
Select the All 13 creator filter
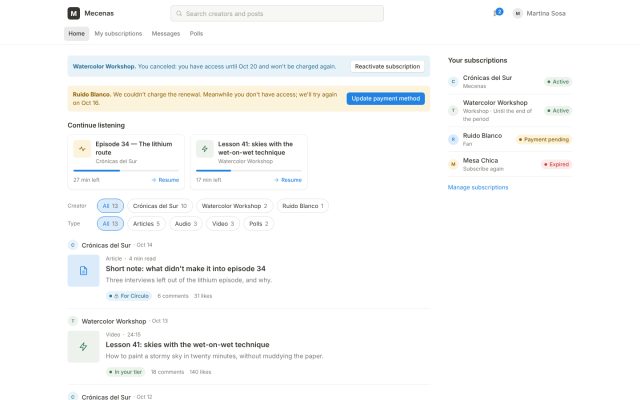[110, 206]
